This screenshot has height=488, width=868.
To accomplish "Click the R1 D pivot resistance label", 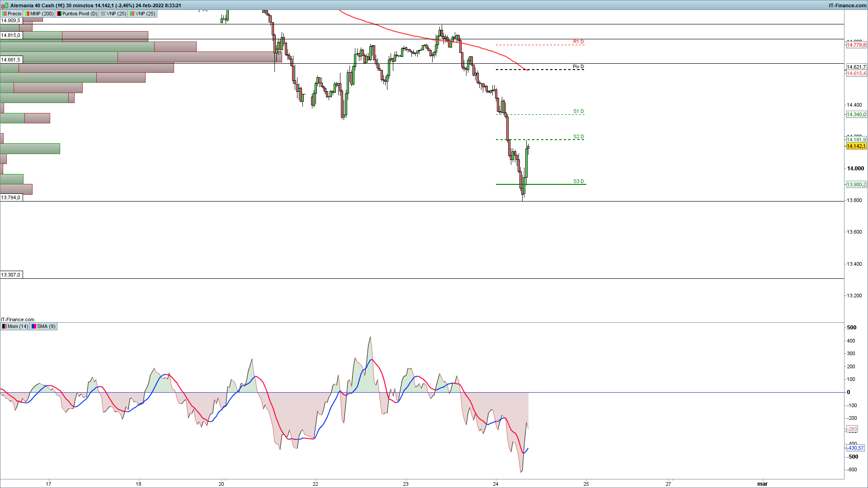I will click(x=578, y=42).
